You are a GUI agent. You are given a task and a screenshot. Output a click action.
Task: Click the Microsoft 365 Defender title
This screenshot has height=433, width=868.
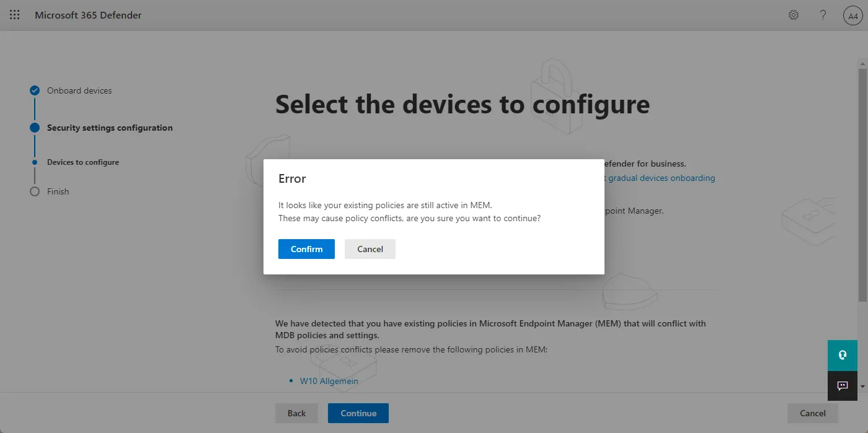tap(88, 15)
